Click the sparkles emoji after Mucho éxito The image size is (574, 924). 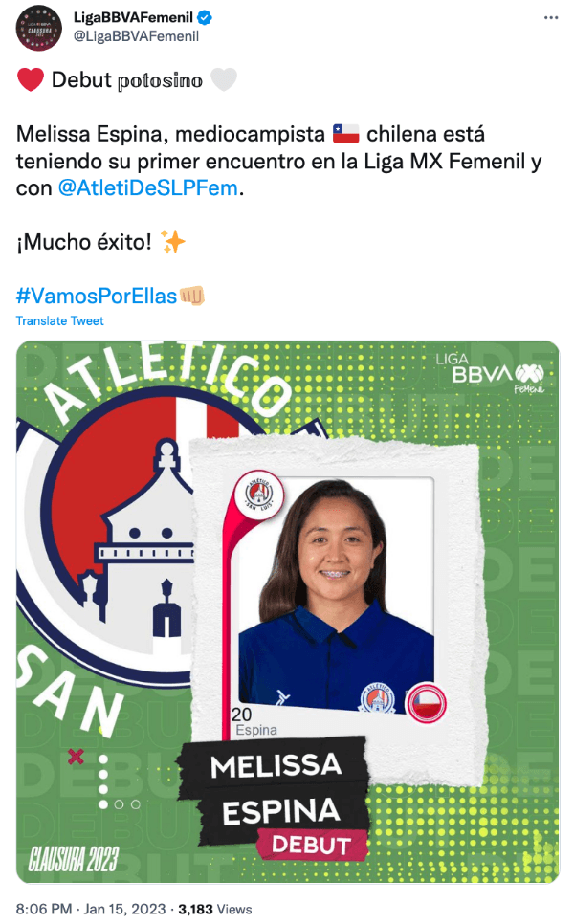[x=172, y=242]
